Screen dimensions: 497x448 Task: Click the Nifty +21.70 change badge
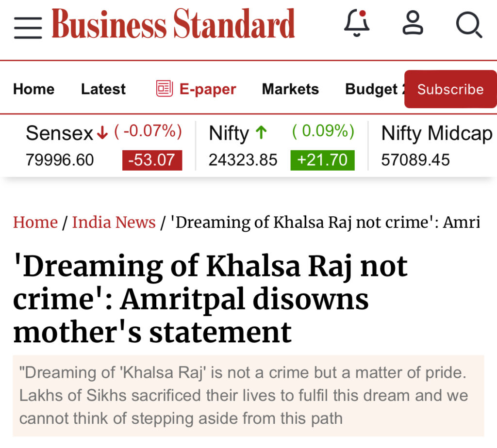[x=322, y=160]
